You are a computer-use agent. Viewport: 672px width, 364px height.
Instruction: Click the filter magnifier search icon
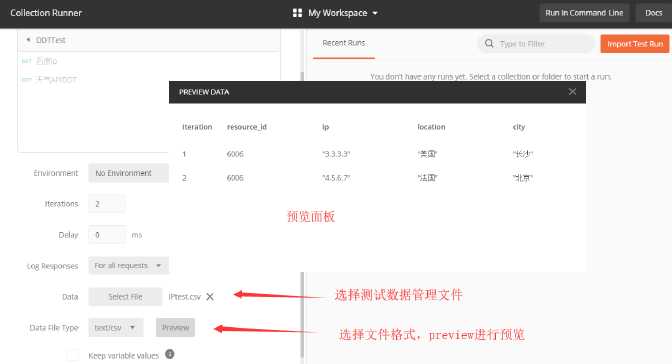click(489, 43)
